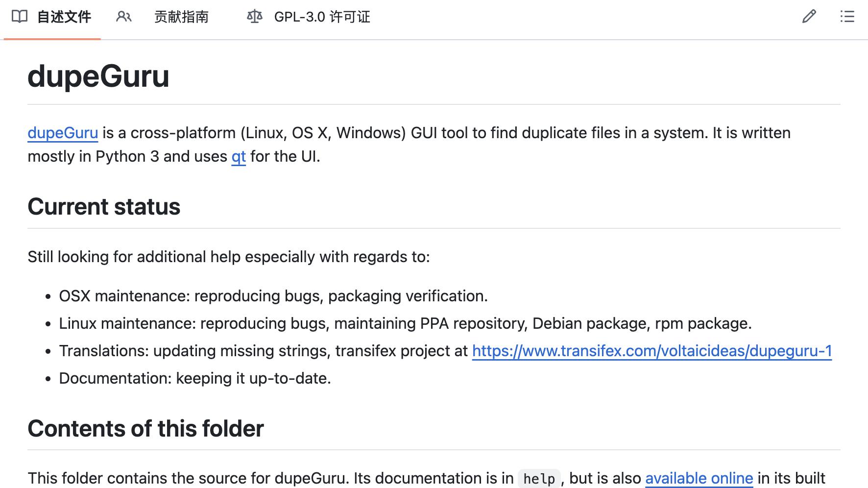Click the "help" inline code text
The height and width of the screenshot is (488, 868).
coord(539,479)
